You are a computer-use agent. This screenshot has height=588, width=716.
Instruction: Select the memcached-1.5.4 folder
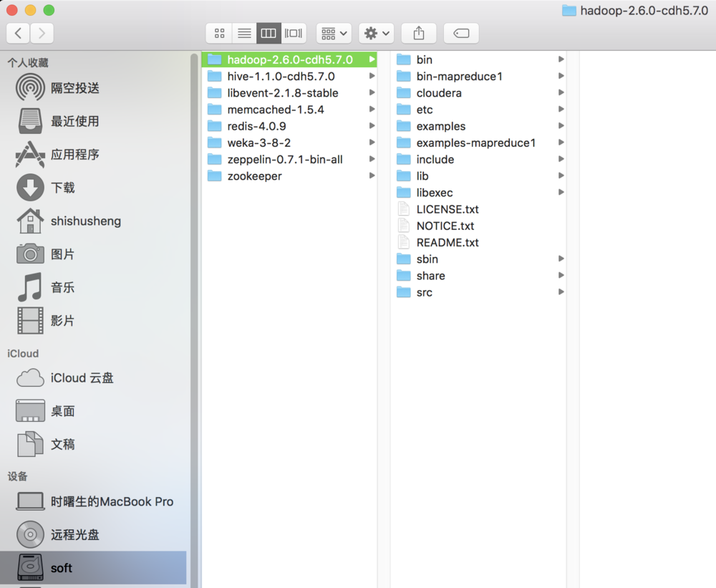289,110
